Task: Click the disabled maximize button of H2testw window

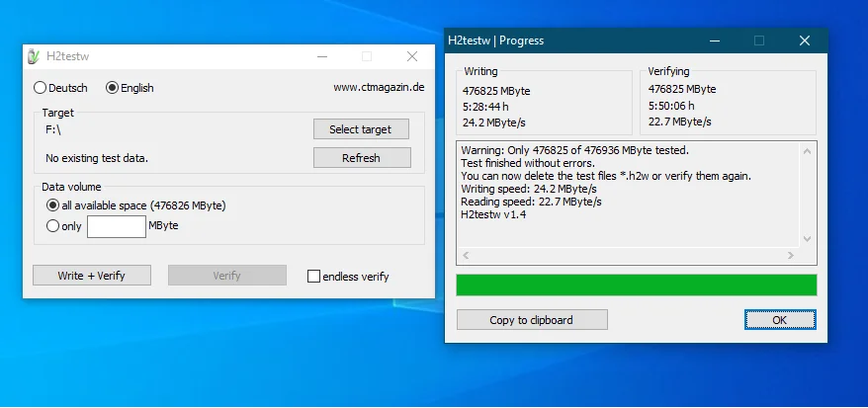Action: click(x=367, y=56)
